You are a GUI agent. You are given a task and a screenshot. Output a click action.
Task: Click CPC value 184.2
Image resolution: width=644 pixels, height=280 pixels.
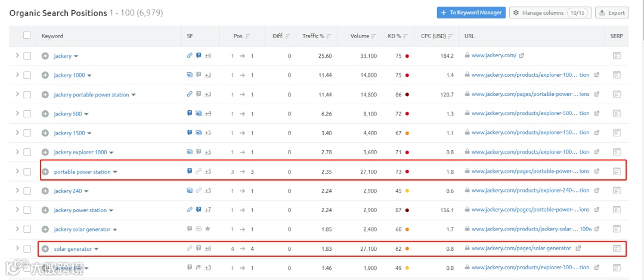point(447,56)
